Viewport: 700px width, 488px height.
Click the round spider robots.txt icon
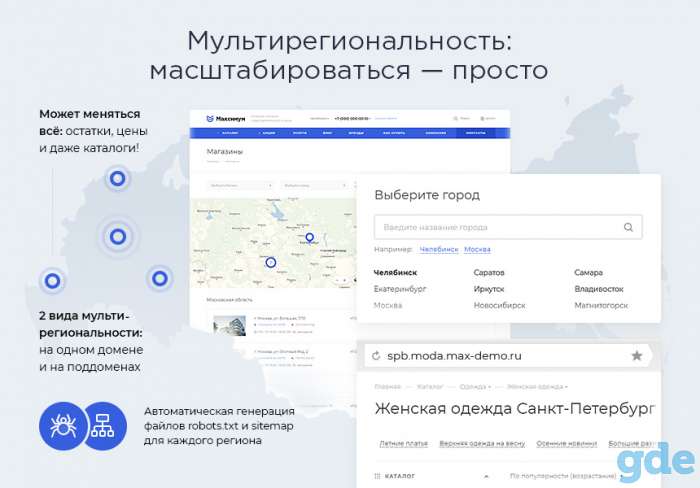[x=63, y=425]
